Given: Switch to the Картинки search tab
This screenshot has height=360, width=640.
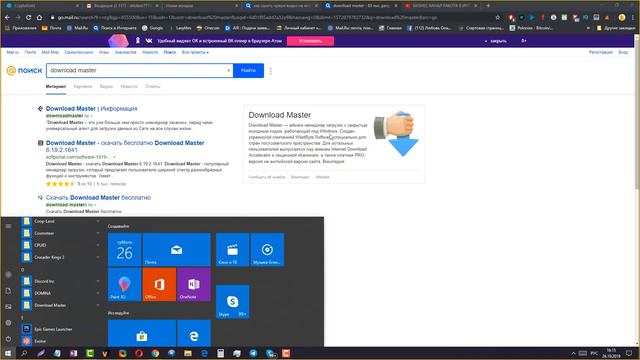Looking at the screenshot, I should tap(83, 87).
